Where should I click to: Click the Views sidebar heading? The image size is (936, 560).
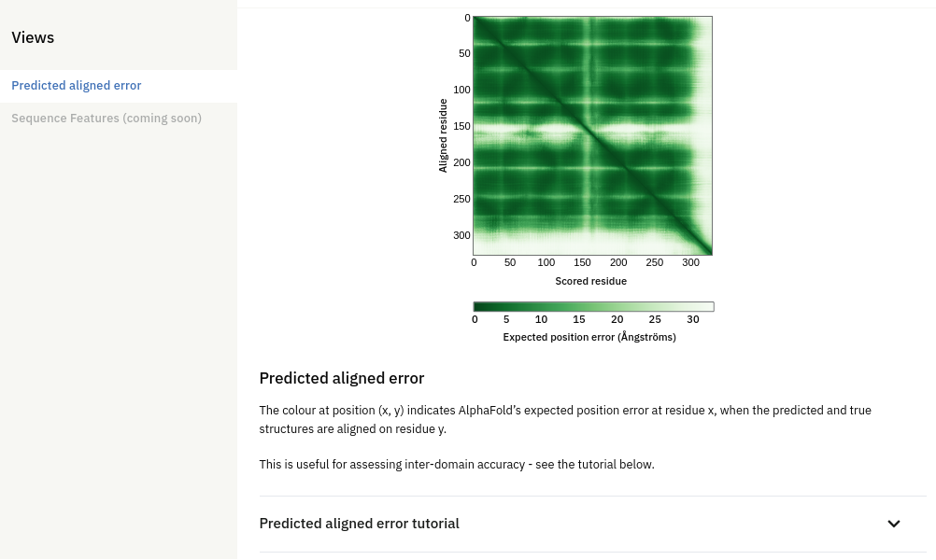point(33,37)
